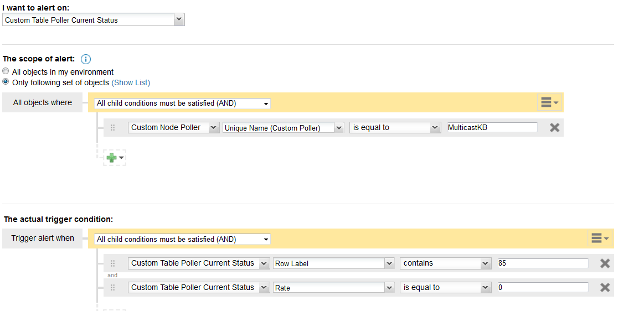644x311 pixels.
Task: Delete the Row Label condition row
Action: [x=605, y=263]
